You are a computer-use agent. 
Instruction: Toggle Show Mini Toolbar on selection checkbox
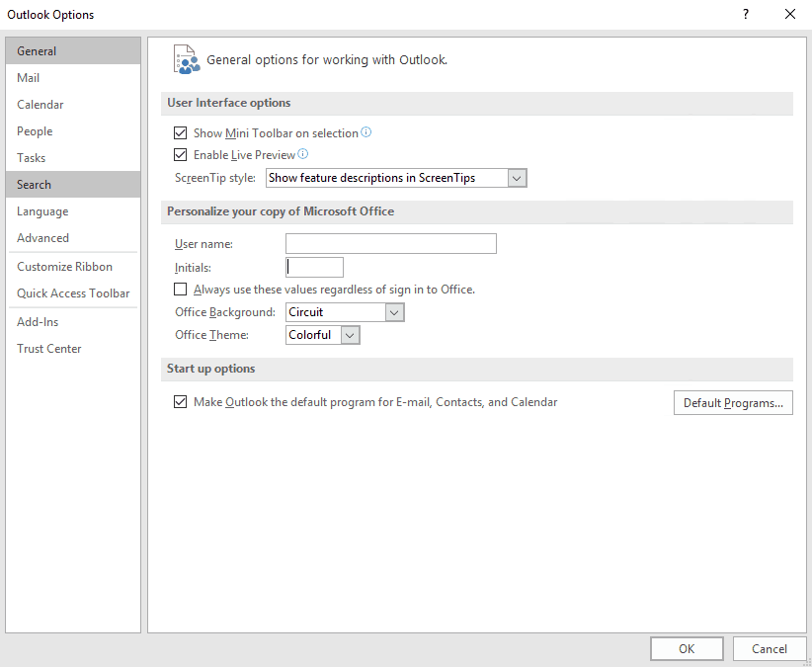[180, 133]
